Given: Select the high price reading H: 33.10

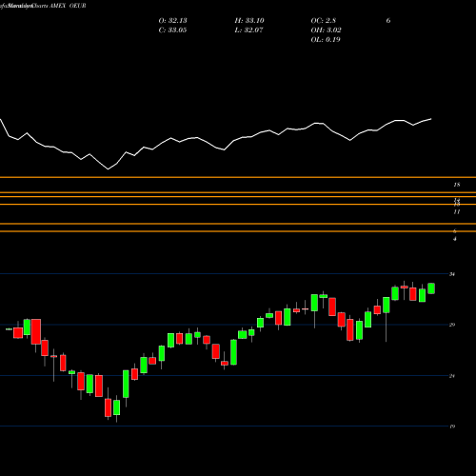Looking at the screenshot, I should pos(249,21).
